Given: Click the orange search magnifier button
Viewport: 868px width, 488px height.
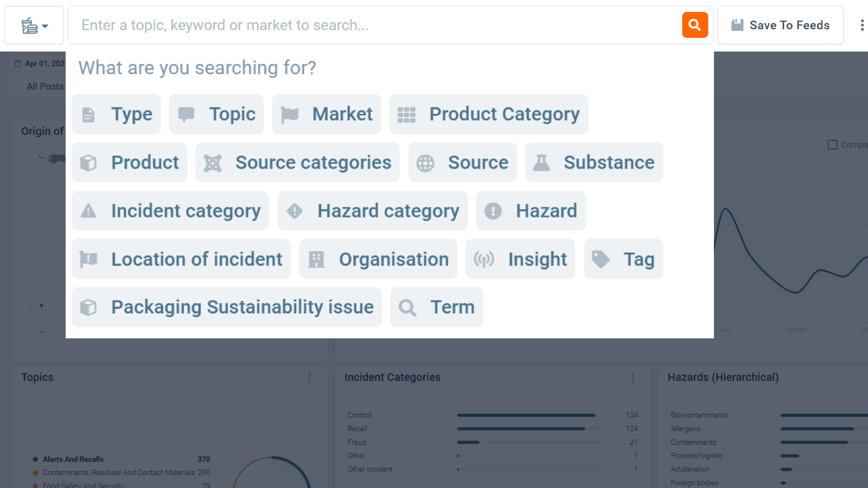Looking at the screenshot, I should pyautogui.click(x=694, y=25).
